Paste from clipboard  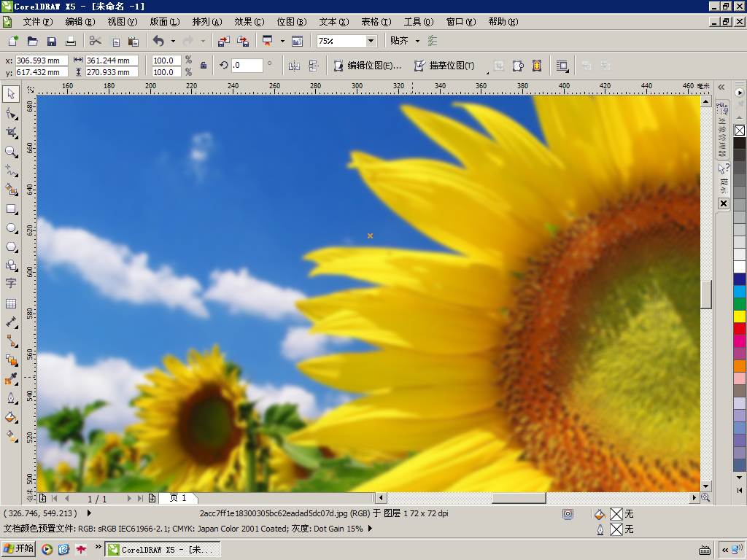coord(133,41)
